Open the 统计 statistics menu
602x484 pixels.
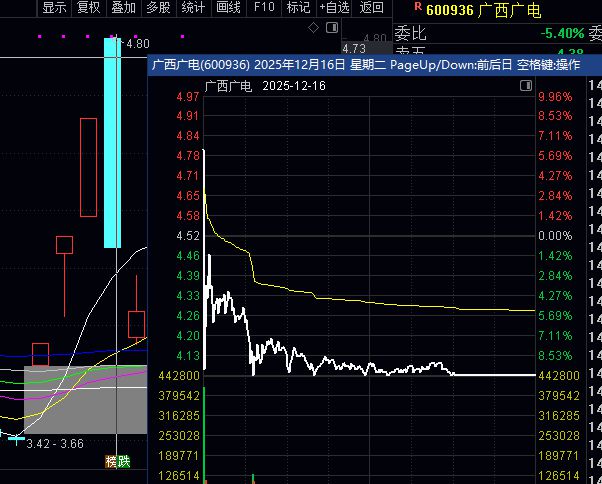coord(193,7)
